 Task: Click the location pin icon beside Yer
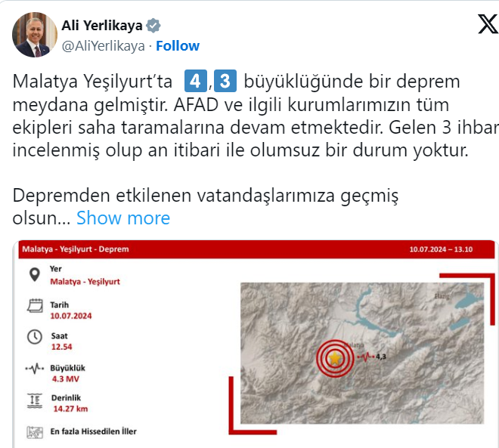(x=35, y=275)
